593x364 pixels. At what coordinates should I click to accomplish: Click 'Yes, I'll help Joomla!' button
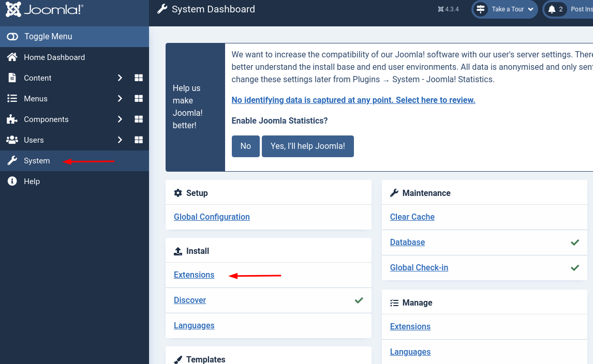pyautogui.click(x=307, y=146)
